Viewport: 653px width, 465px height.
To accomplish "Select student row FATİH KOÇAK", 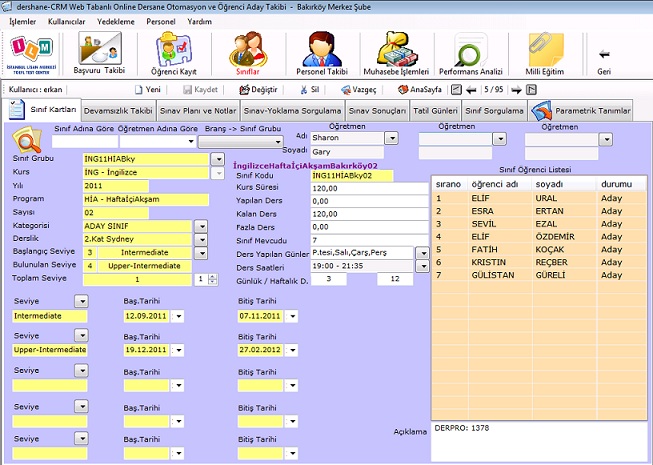I will [539, 249].
